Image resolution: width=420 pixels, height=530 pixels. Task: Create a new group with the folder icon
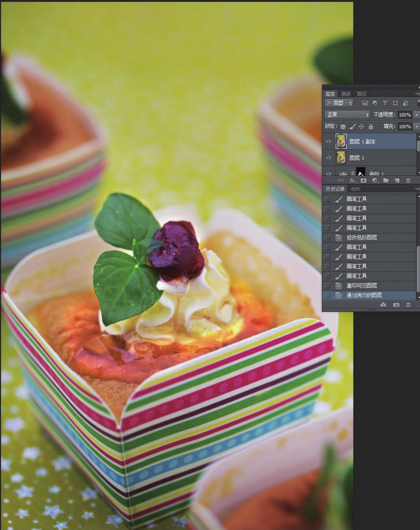coord(386,181)
